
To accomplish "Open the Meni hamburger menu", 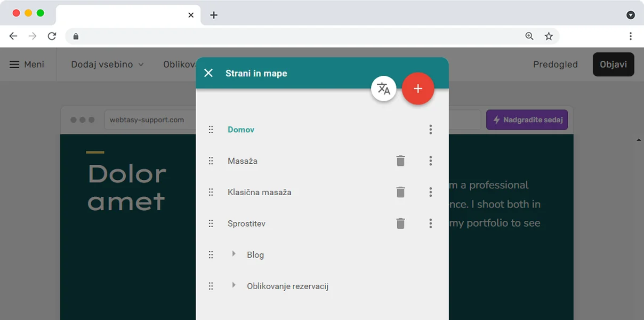I will [27, 65].
